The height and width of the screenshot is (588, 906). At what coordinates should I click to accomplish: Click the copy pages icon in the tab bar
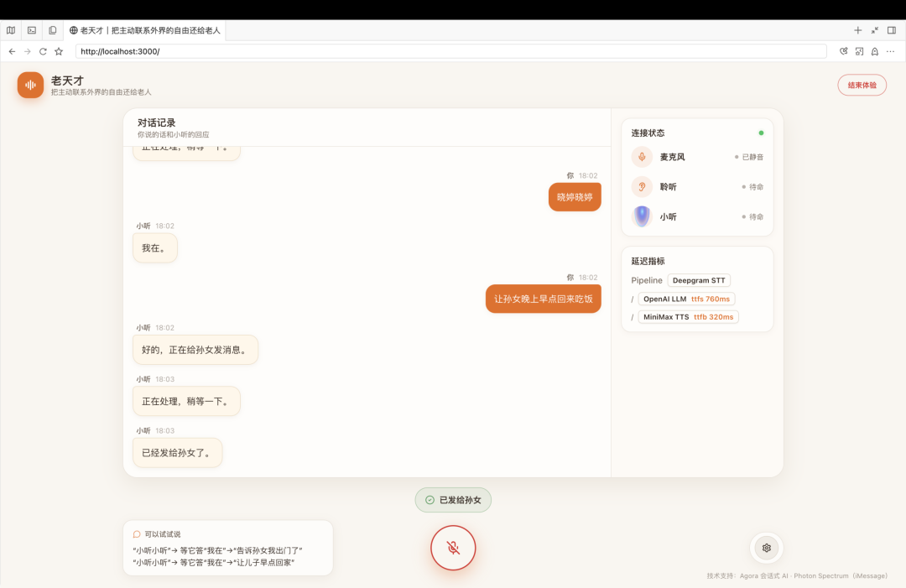[x=53, y=30]
